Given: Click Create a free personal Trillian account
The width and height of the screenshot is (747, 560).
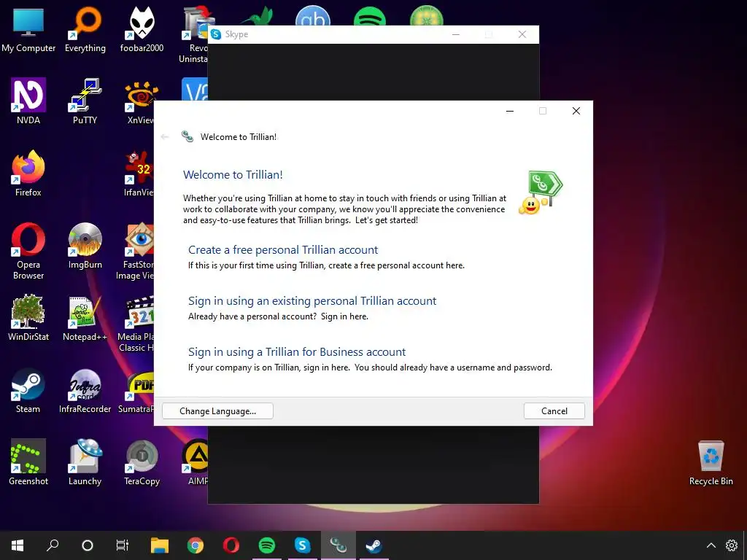Looking at the screenshot, I should [283, 249].
